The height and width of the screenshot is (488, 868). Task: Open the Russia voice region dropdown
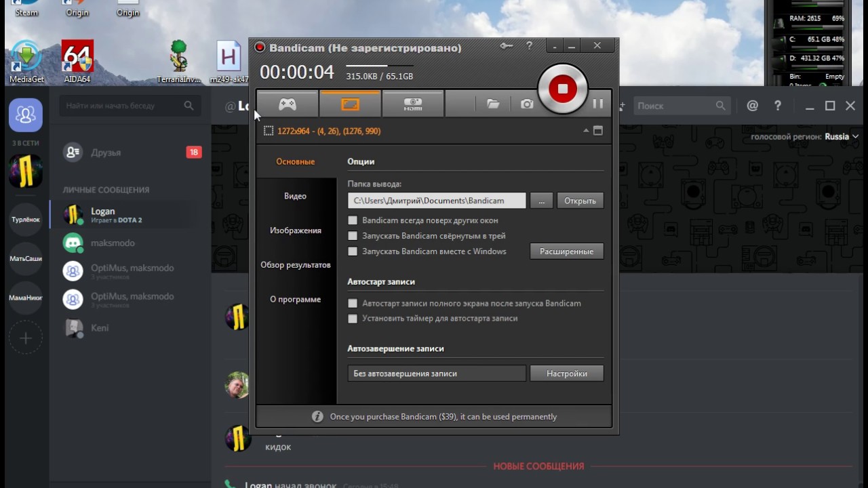pos(842,137)
